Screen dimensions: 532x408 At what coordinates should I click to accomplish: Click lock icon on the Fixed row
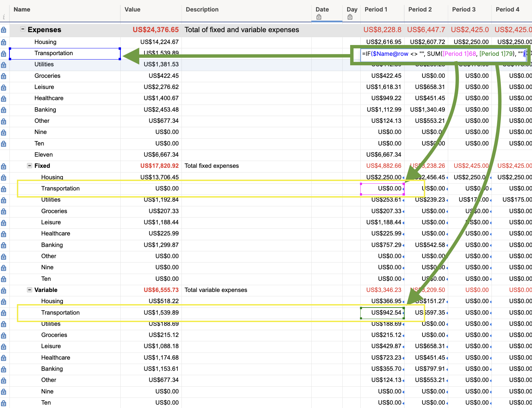3,166
